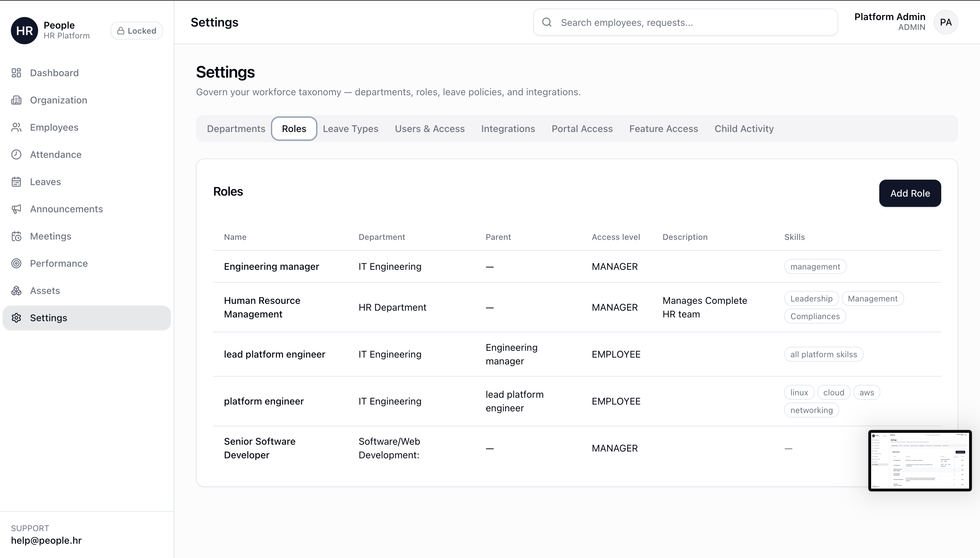Select the Engineering manager role row
The width and height of the screenshot is (980, 558).
[271, 267]
